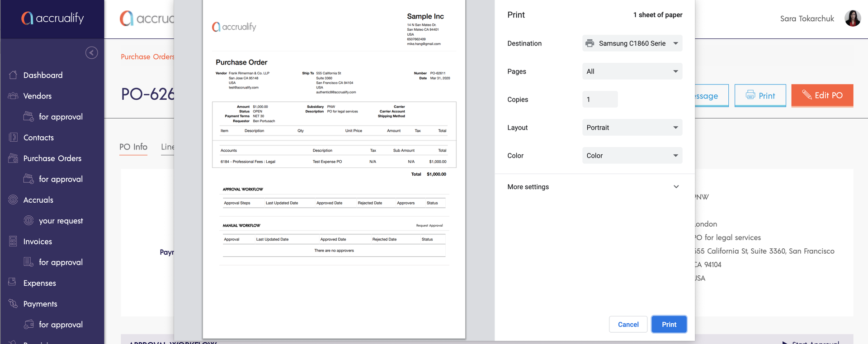Click the Sara Tokarchuk user name
The image size is (868, 344).
click(807, 19)
